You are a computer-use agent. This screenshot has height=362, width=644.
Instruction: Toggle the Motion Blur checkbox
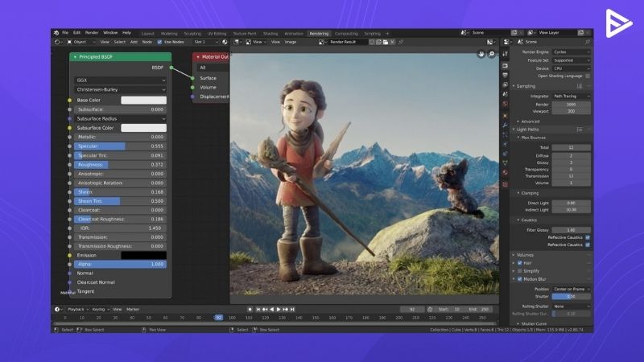tap(519, 279)
